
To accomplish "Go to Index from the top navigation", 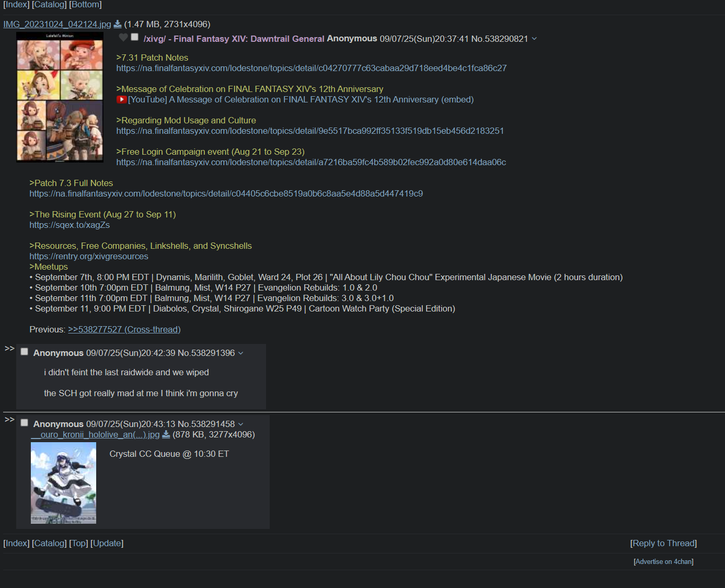I will [x=16, y=5].
